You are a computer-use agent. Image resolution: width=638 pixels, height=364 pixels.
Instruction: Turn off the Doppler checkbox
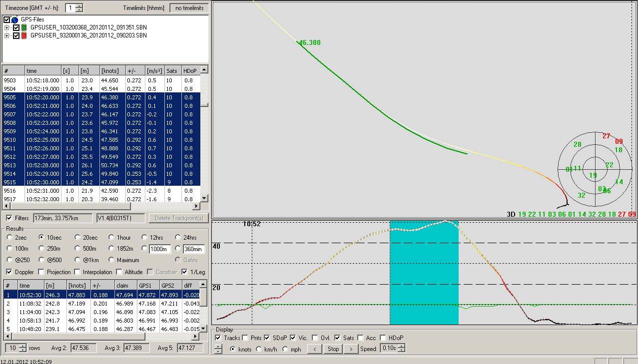[x=9, y=272]
